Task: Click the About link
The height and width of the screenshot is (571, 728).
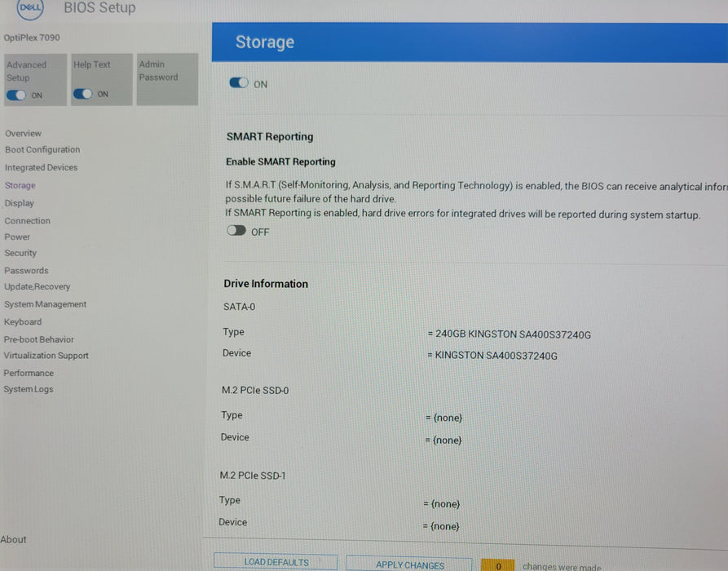Action: coord(13,539)
